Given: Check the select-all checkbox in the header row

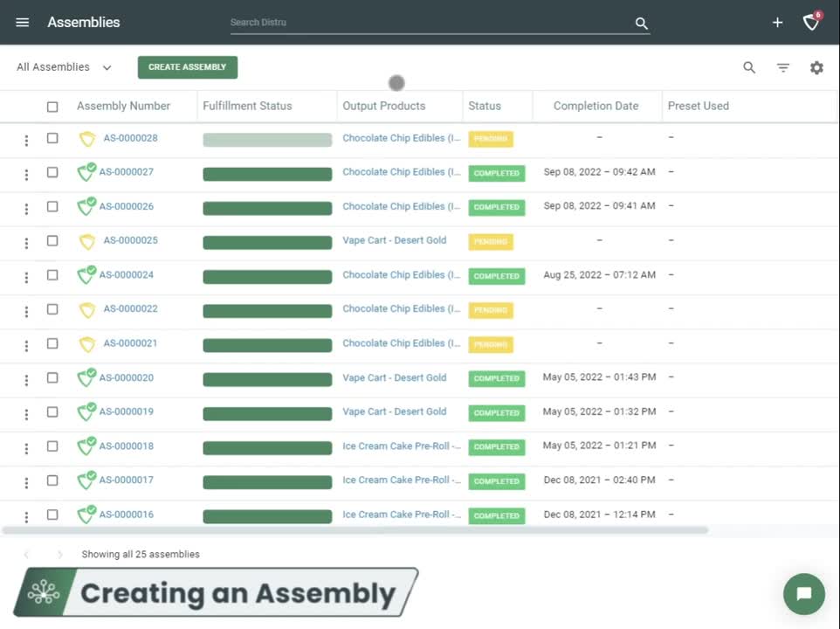Looking at the screenshot, I should pyautogui.click(x=52, y=106).
